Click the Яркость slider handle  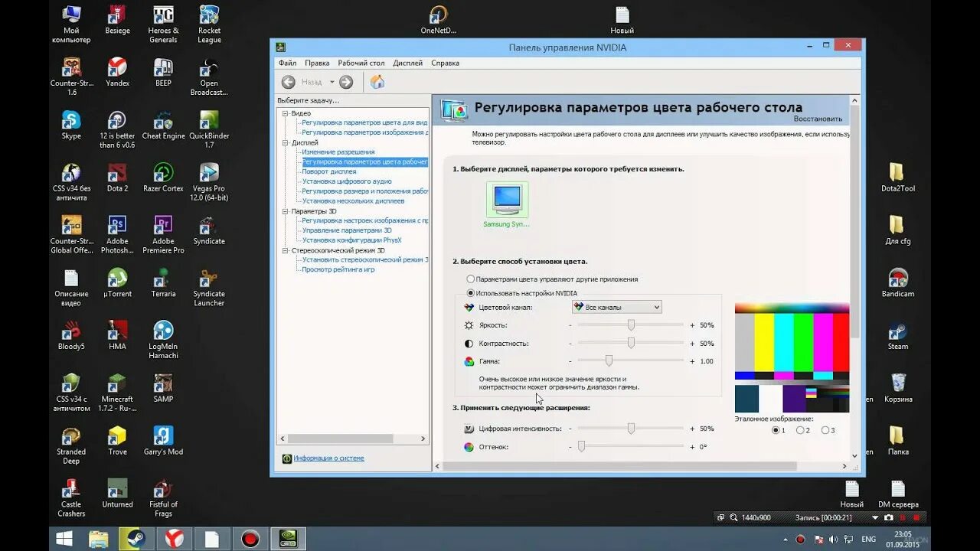pos(631,325)
